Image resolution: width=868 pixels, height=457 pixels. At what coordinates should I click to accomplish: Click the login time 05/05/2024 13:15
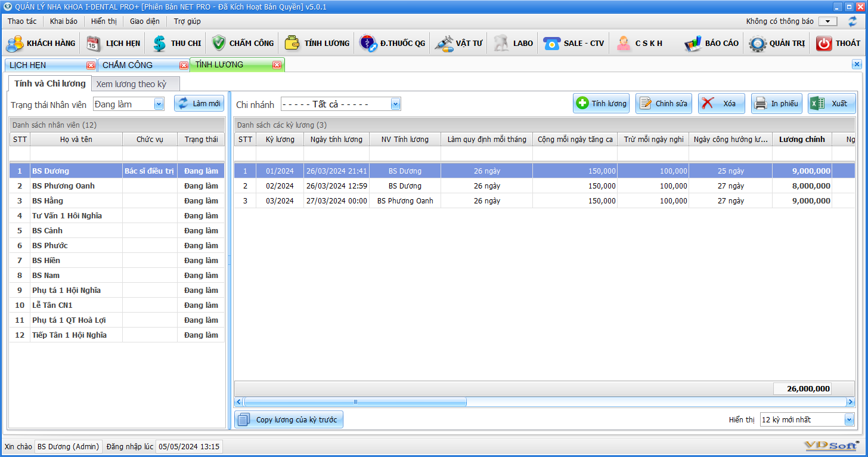click(x=189, y=446)
